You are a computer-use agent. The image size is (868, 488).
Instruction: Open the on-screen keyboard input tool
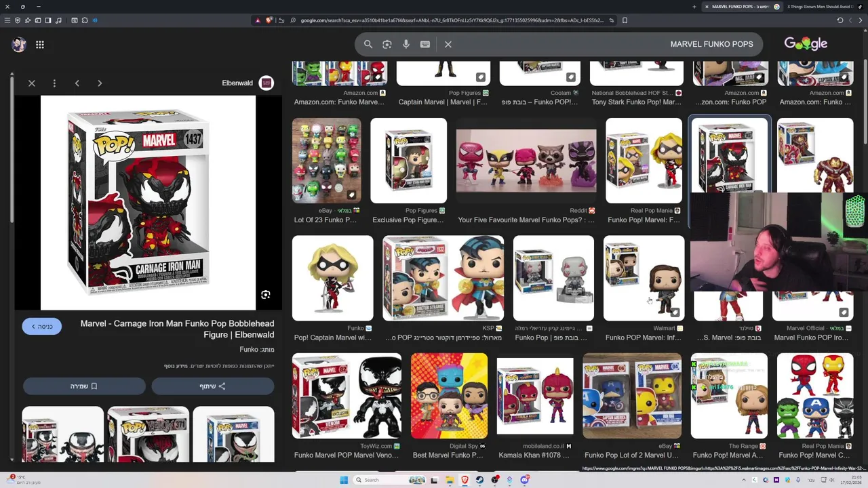pyautogui.click(x=425, y=44)
